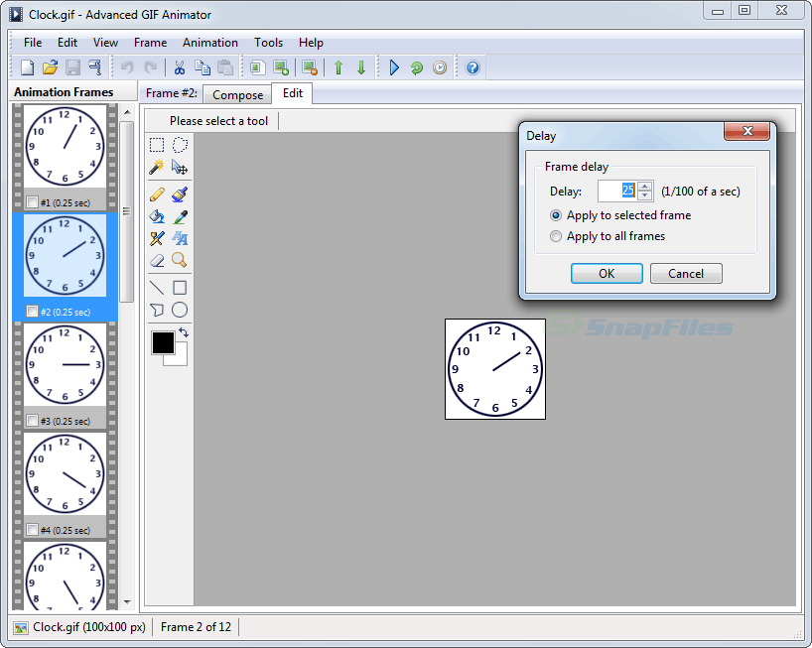This screenshot has width=812, height=648.
Task: Select Apply to selected frame option
Action: pyautogui.click(x=620, y=215)
